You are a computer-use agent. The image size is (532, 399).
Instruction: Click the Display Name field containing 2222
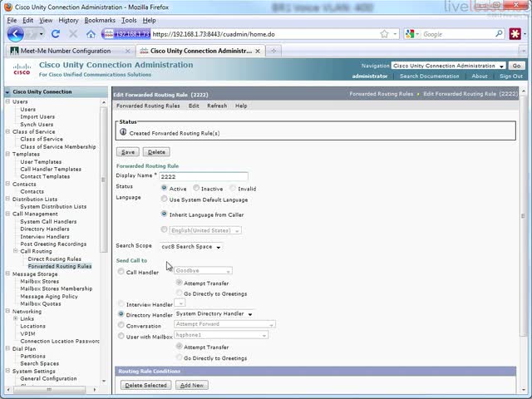pyautogui.click(x=204, y=176)
